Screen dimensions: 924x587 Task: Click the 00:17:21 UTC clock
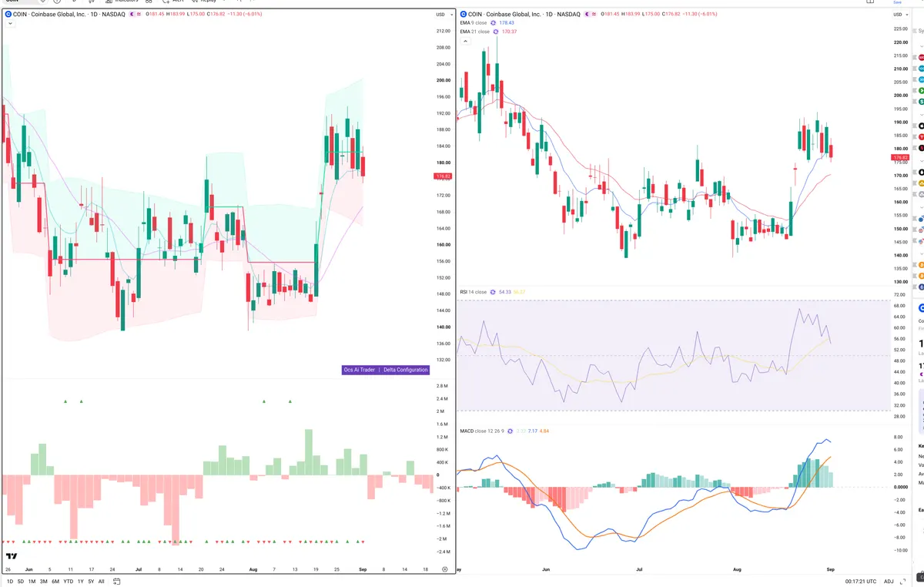point(859,581)
